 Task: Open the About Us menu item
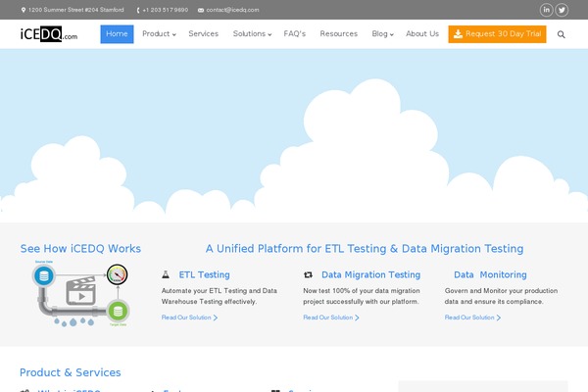point(422,34)
